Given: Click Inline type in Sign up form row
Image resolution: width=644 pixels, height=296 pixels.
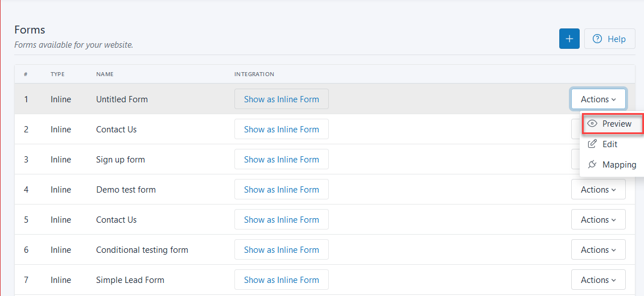Looking at the screenshot, I should 61,160.
